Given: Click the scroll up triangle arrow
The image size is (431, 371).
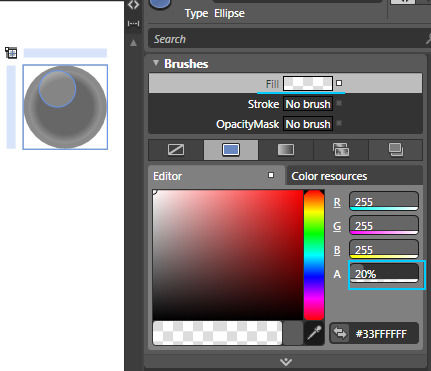Looking at the screenshot, I should pyautogui.click(x=133, y=43).
